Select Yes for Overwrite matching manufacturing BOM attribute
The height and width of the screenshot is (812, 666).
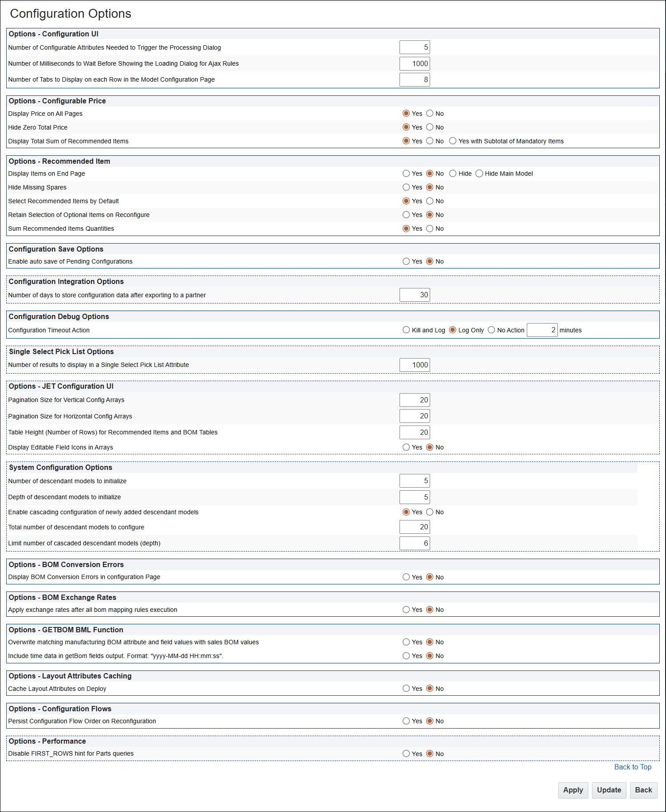[406, 642]
